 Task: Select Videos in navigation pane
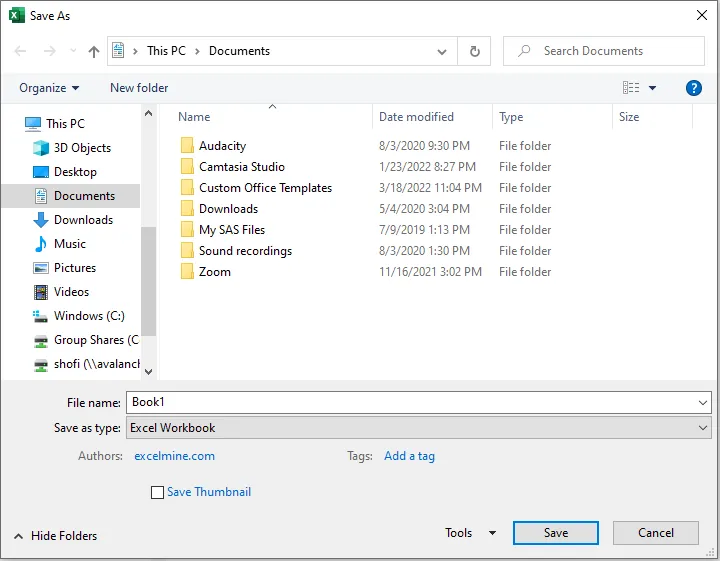tap(71, 292)
